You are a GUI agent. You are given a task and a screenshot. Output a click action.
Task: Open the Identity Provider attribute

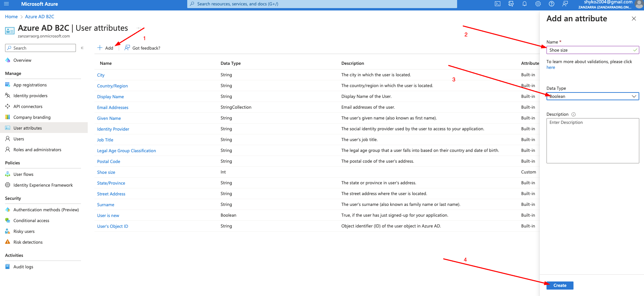click(x=113, y=129)
